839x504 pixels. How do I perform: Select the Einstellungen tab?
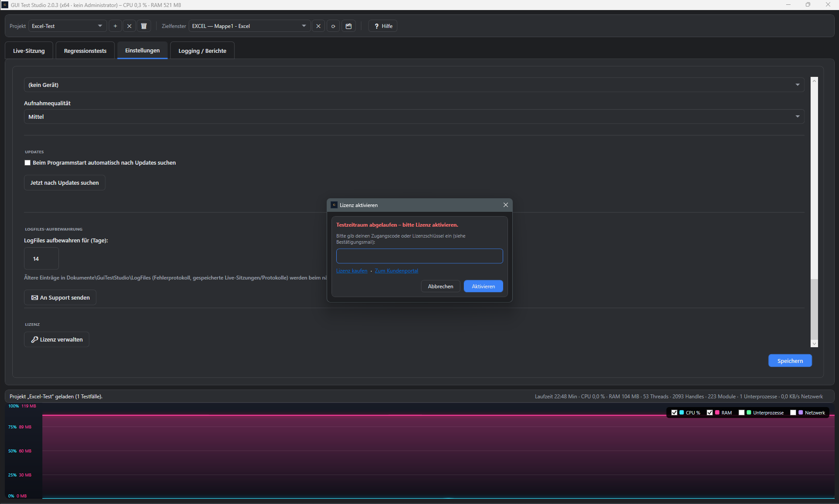pyautogui.click(x=142, y=51)
